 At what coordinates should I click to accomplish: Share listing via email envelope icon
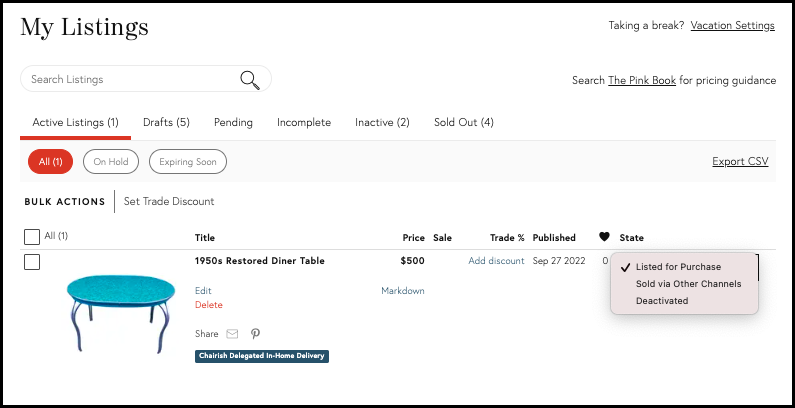click(232, 333)
